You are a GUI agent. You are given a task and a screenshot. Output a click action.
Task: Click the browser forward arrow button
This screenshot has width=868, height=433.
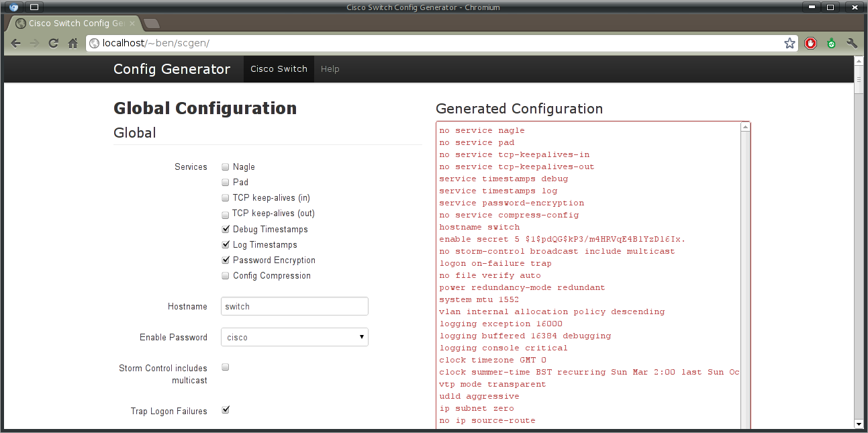35,43
